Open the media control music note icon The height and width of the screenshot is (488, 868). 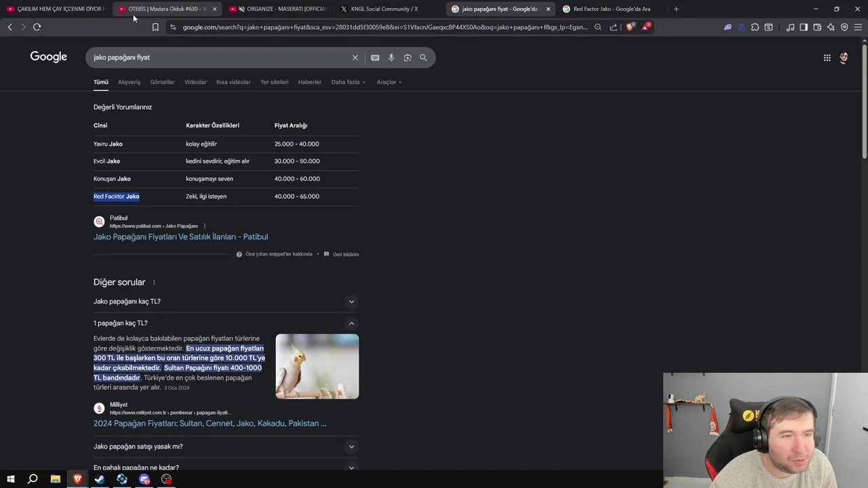coord(790,27)
